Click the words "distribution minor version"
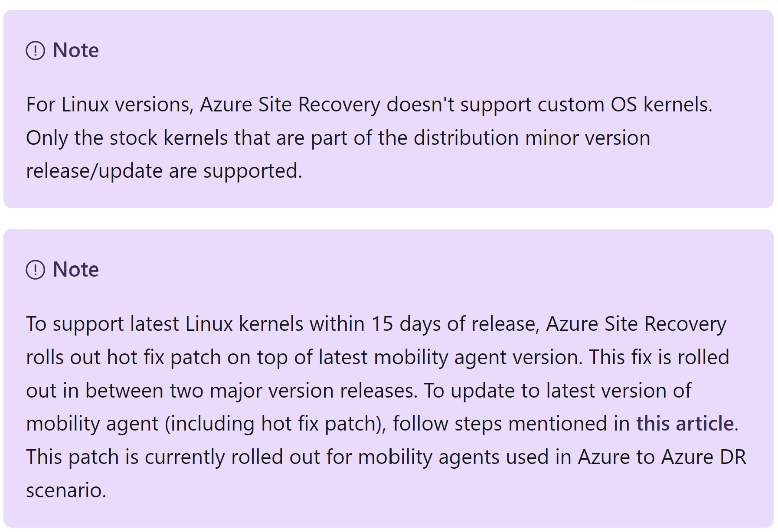This screenshot has width=778, height=532. [x=532, y=138]
